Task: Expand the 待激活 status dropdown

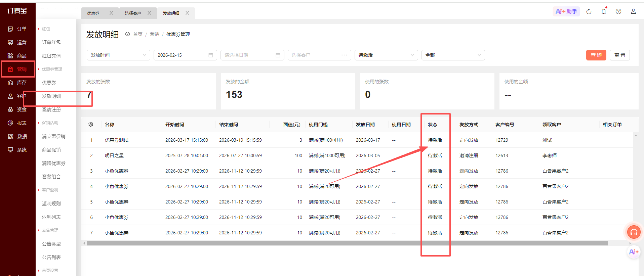Action: pos(386,55)
